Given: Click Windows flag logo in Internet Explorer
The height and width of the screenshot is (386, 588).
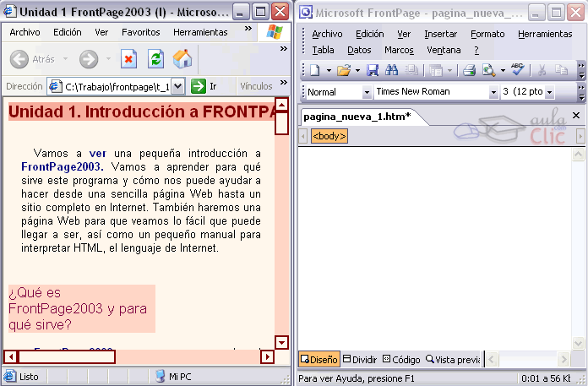Looking at the screenshot, I should tap(275, 32).
